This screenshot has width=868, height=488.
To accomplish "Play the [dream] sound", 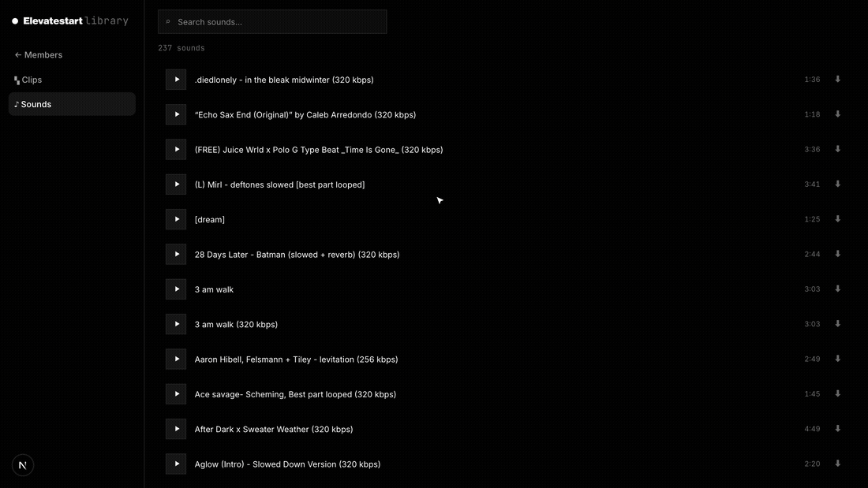I will [x=176, y=219].
